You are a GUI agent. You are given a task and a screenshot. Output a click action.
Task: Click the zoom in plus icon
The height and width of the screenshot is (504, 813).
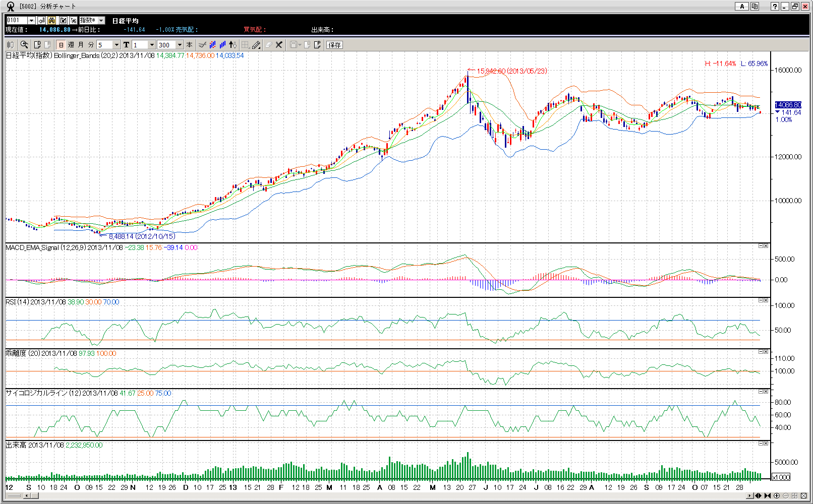[777, 496]
